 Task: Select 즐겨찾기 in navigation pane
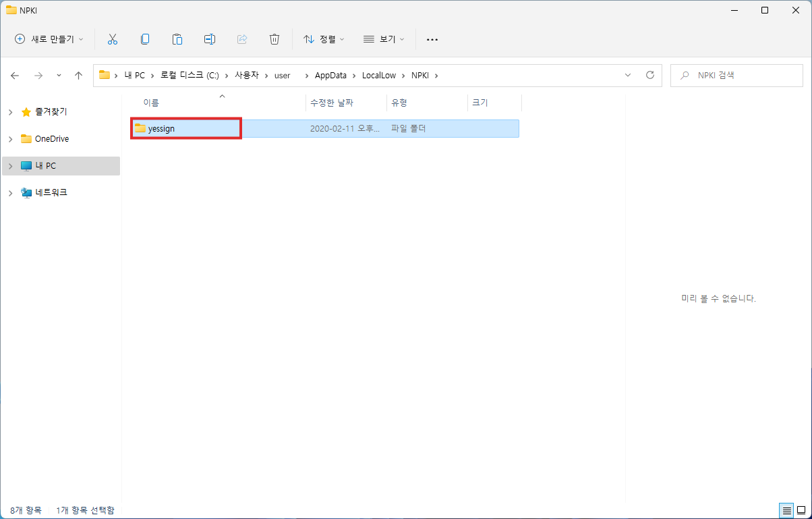51,112
